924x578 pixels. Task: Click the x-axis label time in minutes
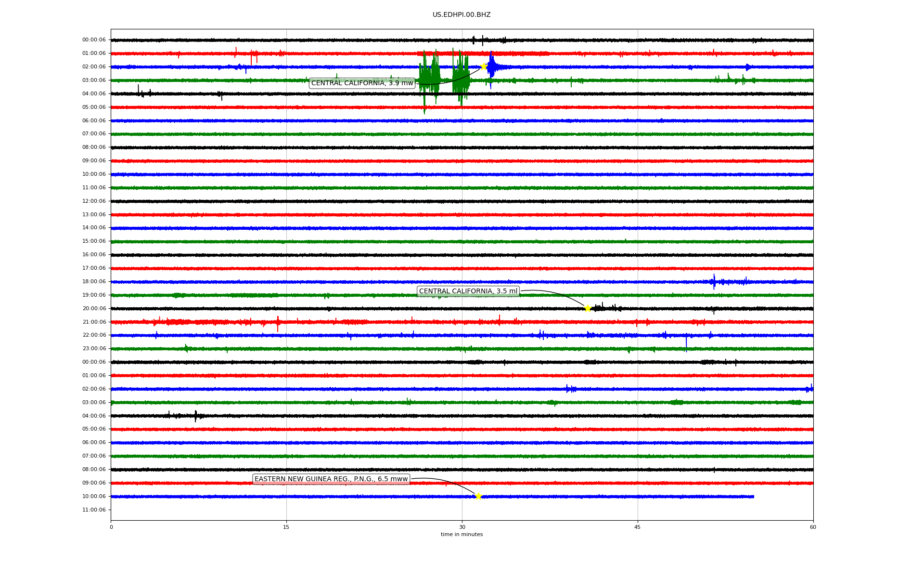click(462, 535)
